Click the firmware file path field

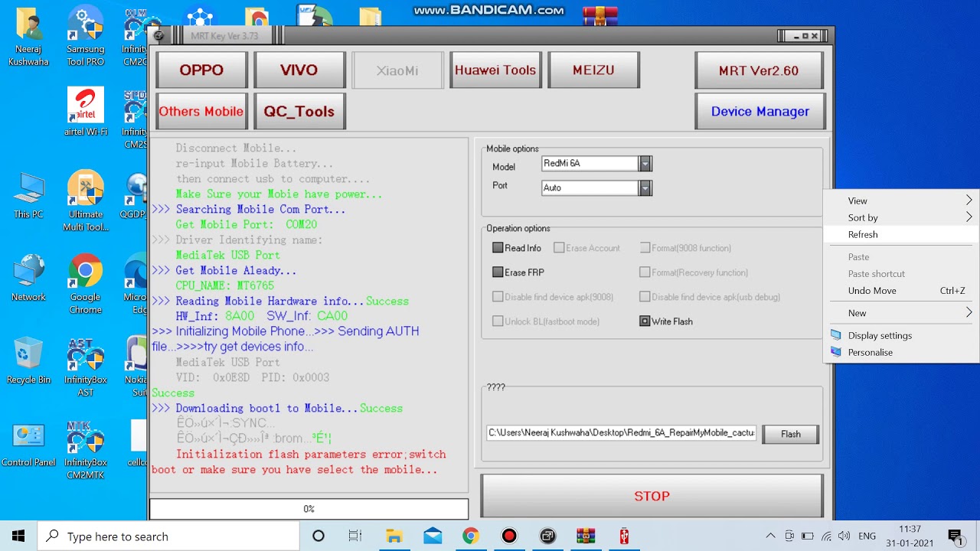point(622,432)
